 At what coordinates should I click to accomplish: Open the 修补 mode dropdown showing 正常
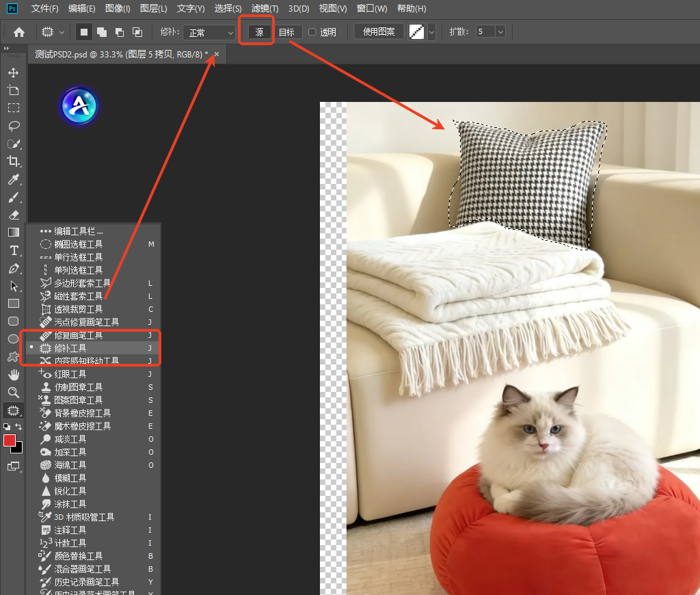(210, 32)
